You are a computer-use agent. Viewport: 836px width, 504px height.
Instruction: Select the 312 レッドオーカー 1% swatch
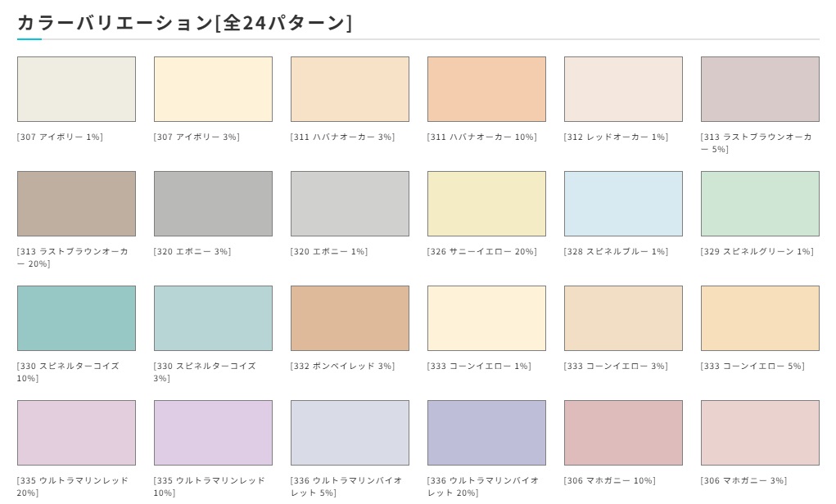pyautogui.click(x=623, y=89)
